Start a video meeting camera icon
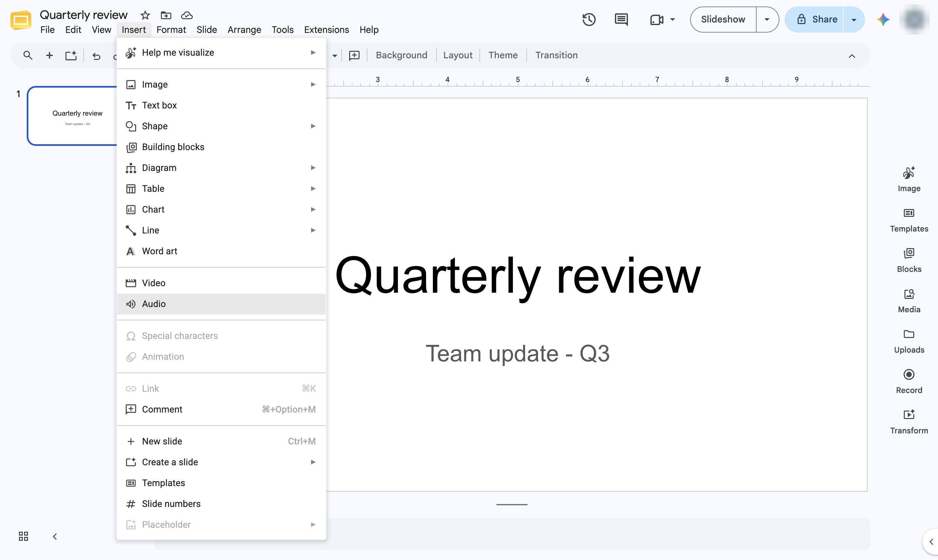938x560 pixels. tap(656, 19)
